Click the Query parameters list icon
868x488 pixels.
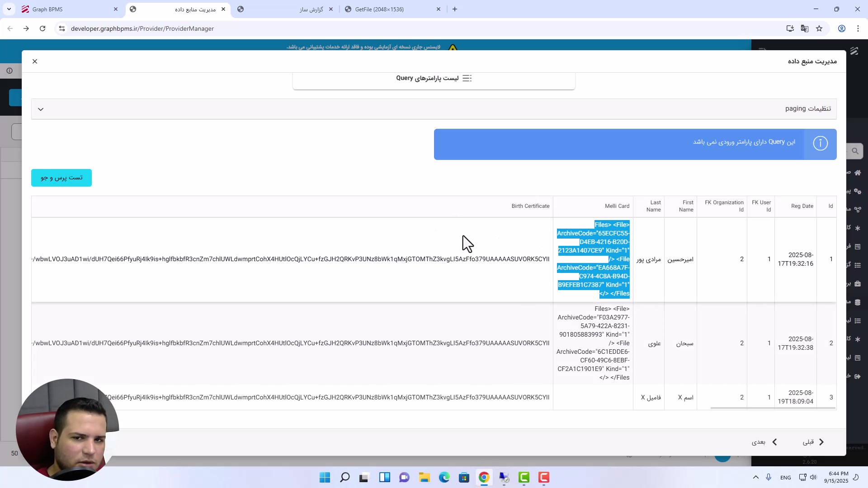pyautogui.click(x=467, y=79)
